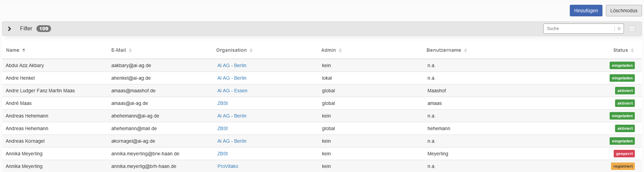This screenshot has height=172, width=644.
Task: Open AI AG - Essen organisation link
Action: pos(232,91)
